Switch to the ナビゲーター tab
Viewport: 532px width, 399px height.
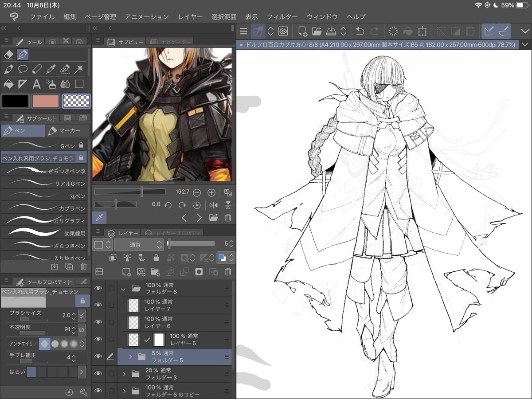171,42
